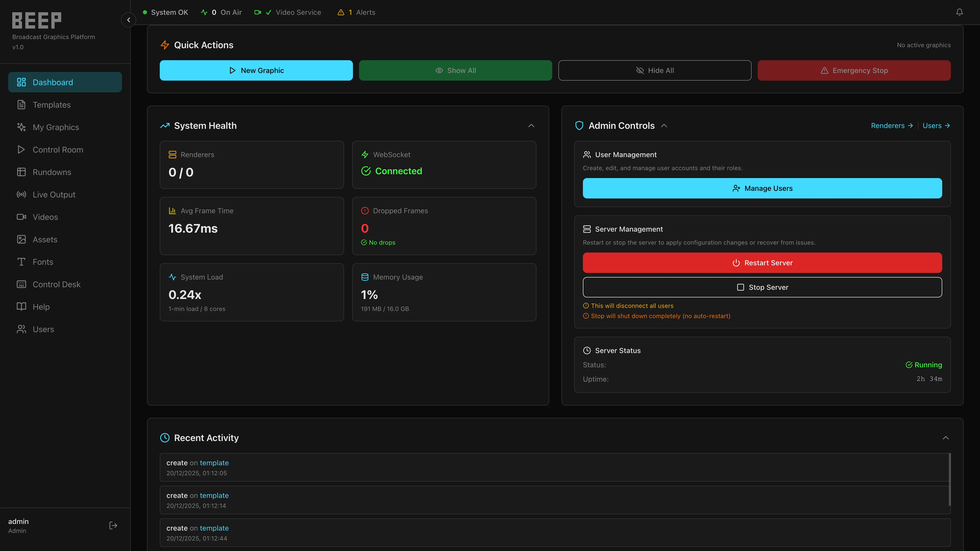Create a New Graphic
This screenshot has width=980, height=551.
tap(256, 70)
